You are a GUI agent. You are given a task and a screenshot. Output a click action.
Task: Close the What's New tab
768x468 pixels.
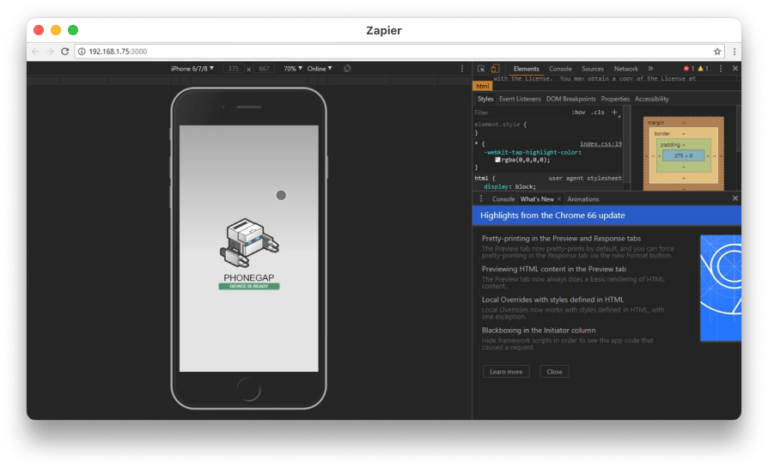(x=559, y=199)
